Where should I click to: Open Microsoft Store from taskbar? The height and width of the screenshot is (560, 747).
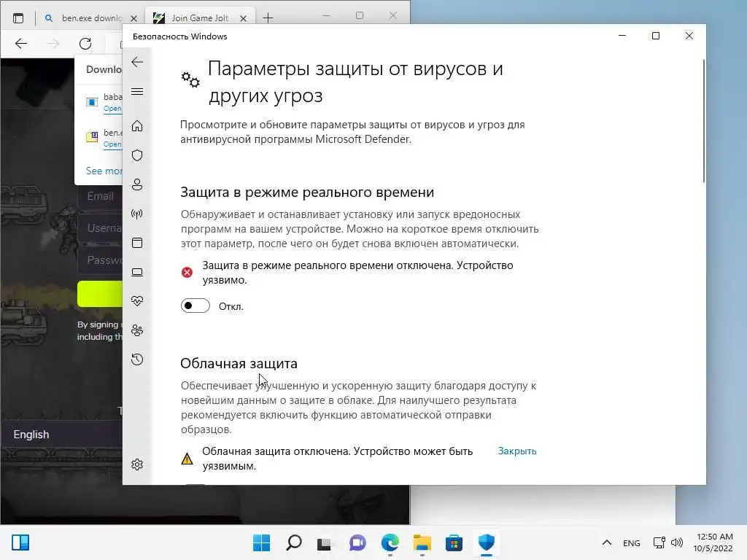[454, 542]
